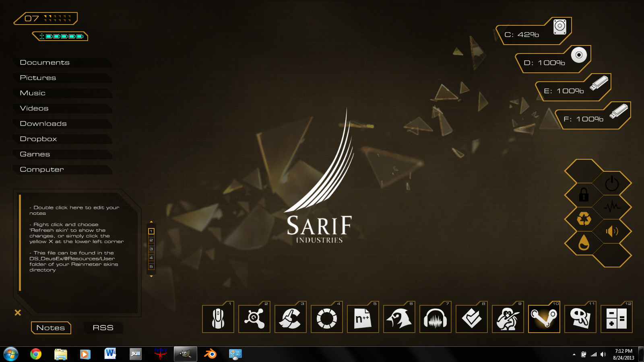Open the Documents folder shortcut
Screen dimensions: 644x362
pos(62,62)
